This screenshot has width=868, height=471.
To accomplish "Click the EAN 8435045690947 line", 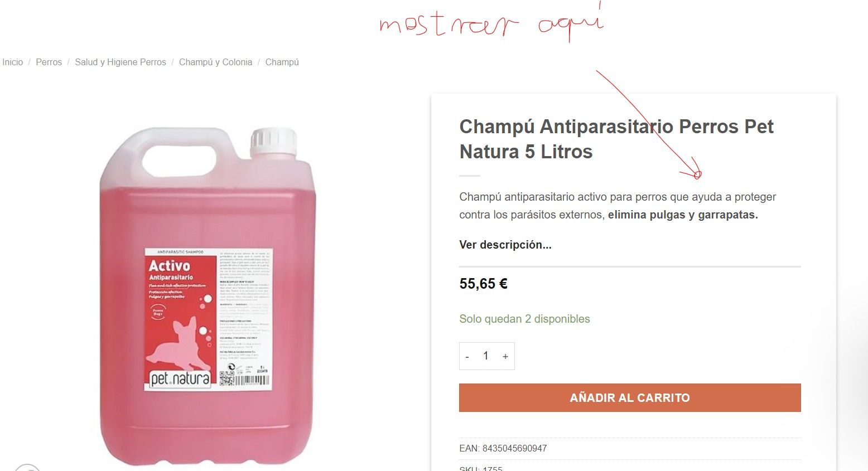I will (x=503, y=448).
